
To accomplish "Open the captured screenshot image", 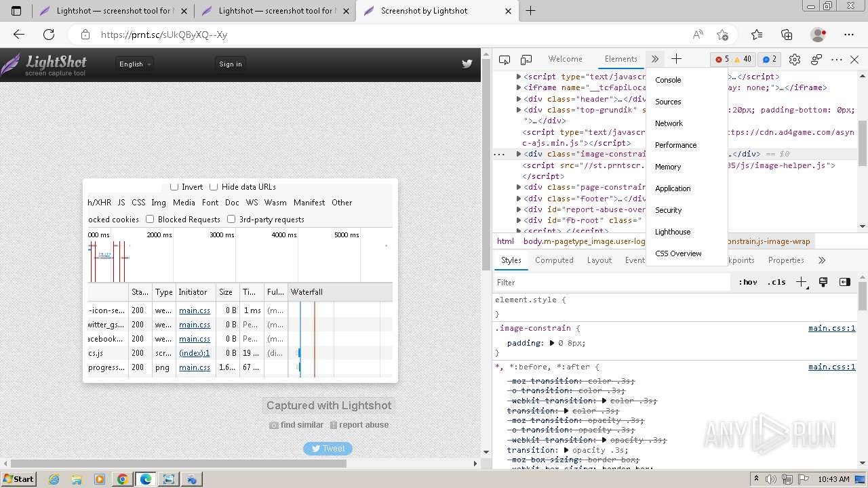I will (240, 280).
